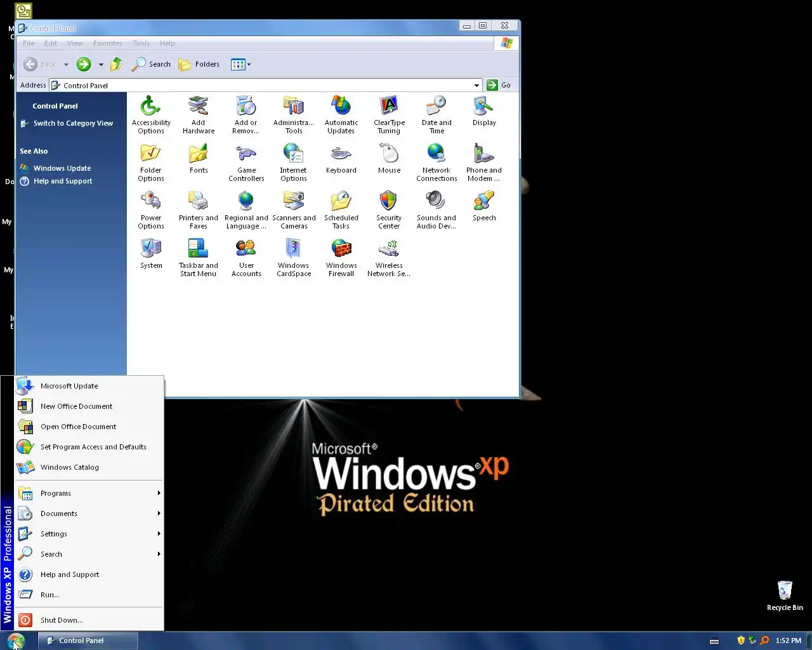Image resolution: width=812 pixels, height=650 pixels.
Task: Open Administrative Tools icon
Action: (x=294, y=115)
